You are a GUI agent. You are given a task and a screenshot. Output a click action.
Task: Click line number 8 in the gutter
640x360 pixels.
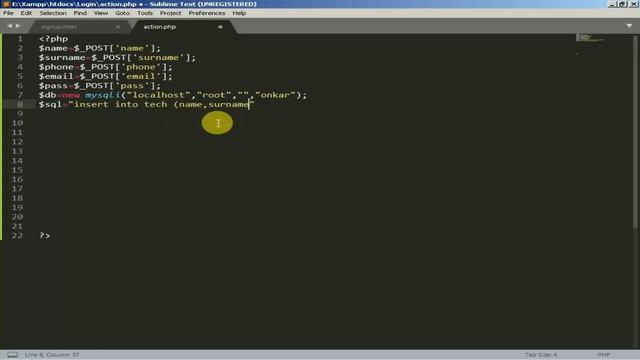click(20, 104)
